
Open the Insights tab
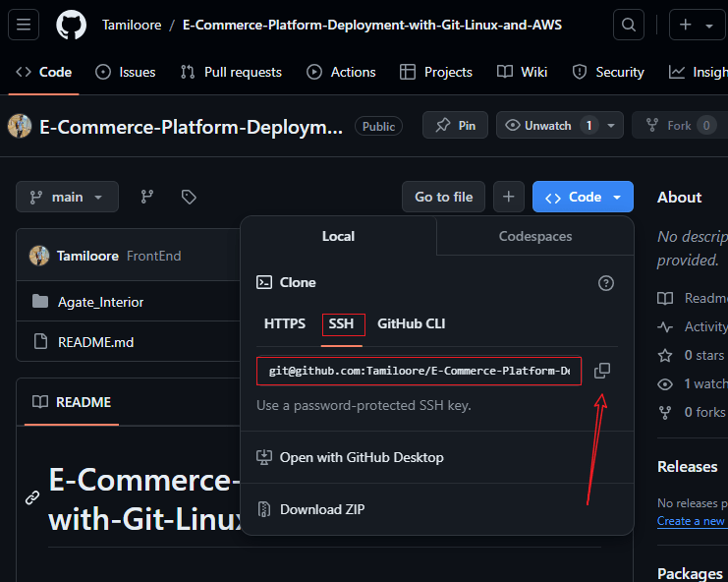pos(698,72)
